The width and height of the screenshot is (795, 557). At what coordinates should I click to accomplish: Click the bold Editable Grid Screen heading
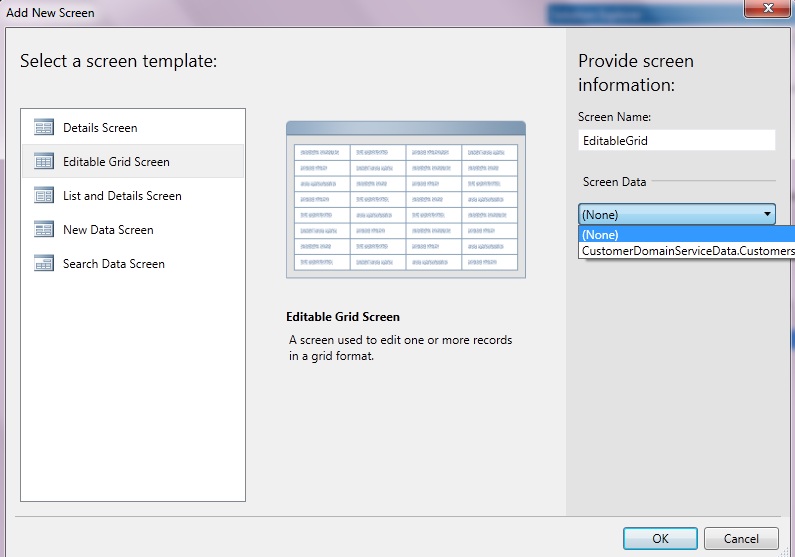coord(343,317)
